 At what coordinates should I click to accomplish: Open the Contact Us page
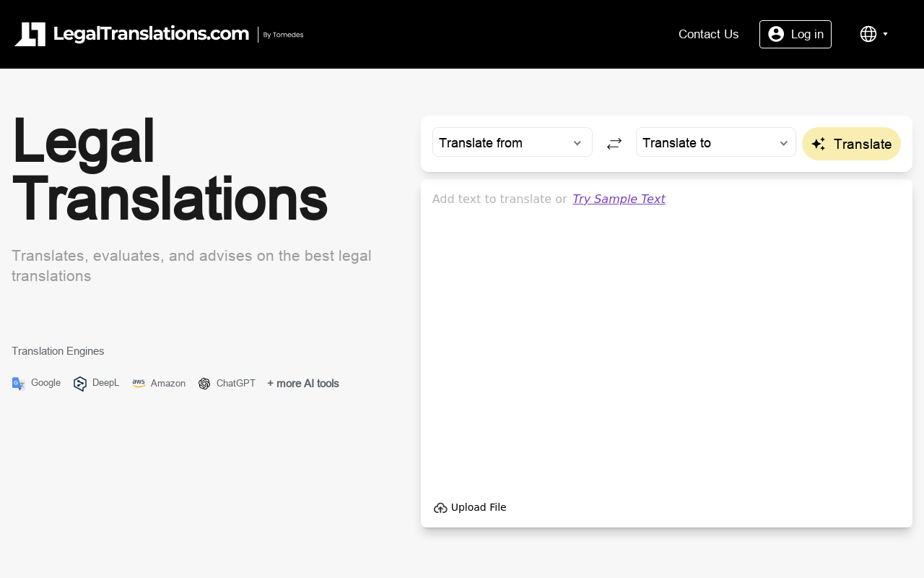(x=708, y=34)
